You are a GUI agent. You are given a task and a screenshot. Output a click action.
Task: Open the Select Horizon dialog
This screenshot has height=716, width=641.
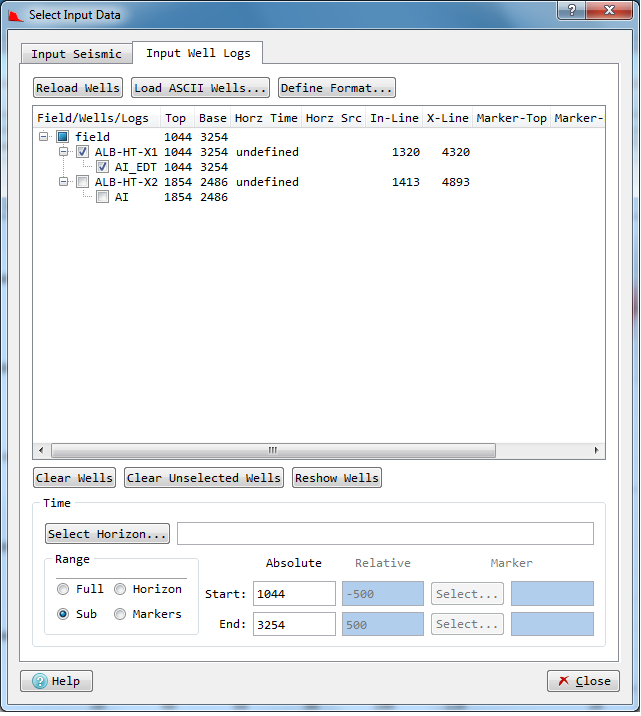[107, 533]
